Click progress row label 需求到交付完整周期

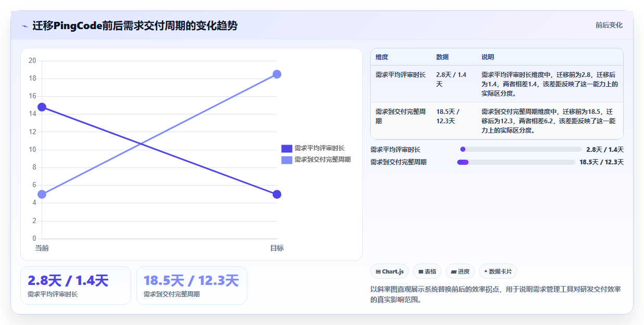[398, 162]
